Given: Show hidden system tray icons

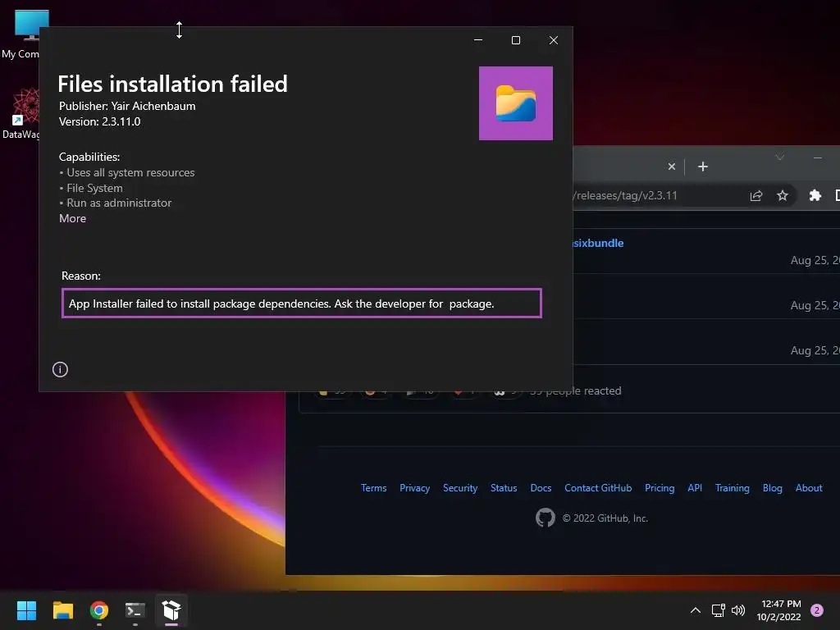Looking at the screenshot, I should coord(696,610).
